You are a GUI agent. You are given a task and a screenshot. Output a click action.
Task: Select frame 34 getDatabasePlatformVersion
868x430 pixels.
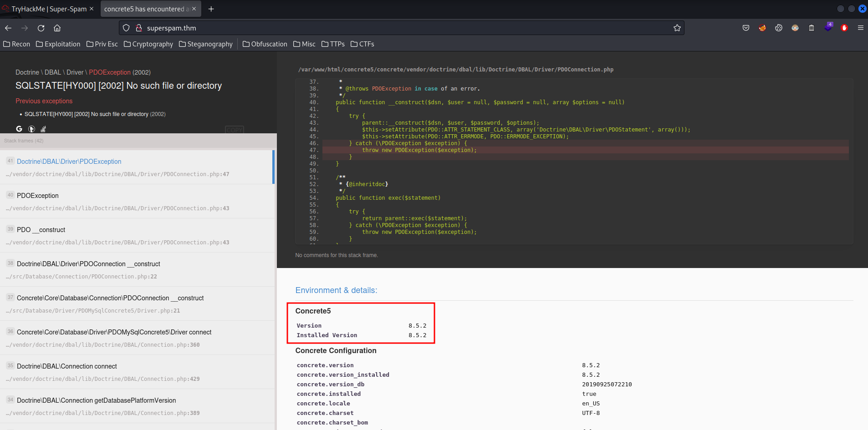pyautogui.click(x=138, y=406)
